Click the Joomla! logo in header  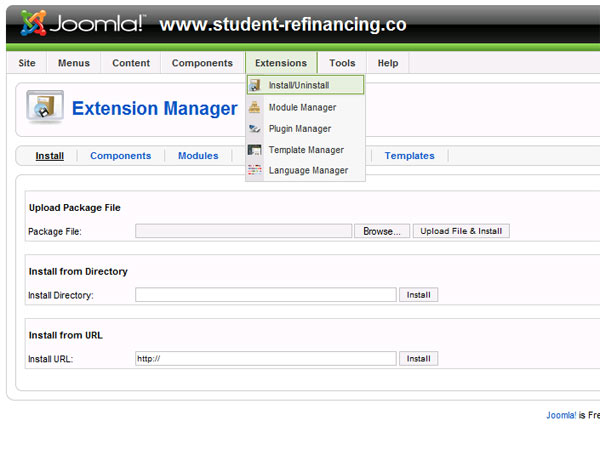(x=83, y=23)
